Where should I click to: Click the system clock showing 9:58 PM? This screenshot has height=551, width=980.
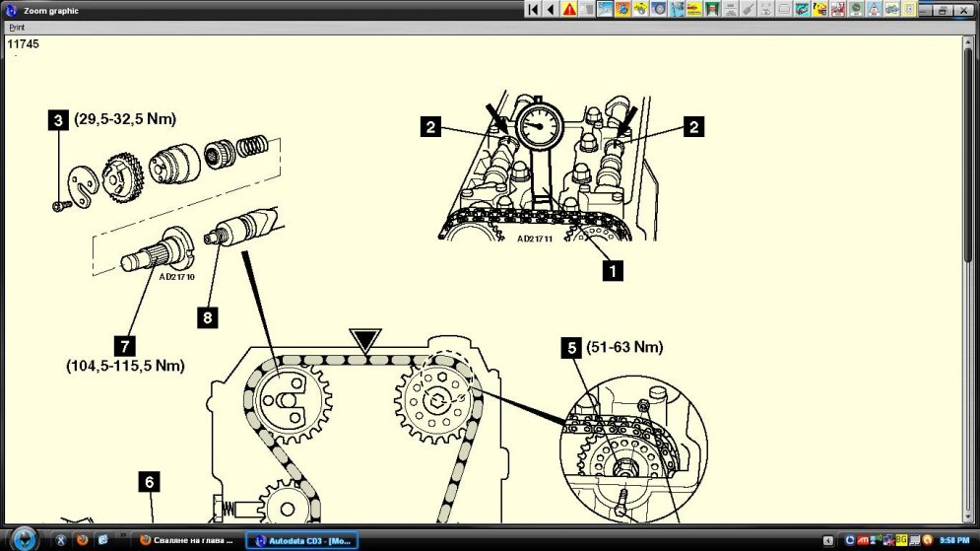point(954,540)
